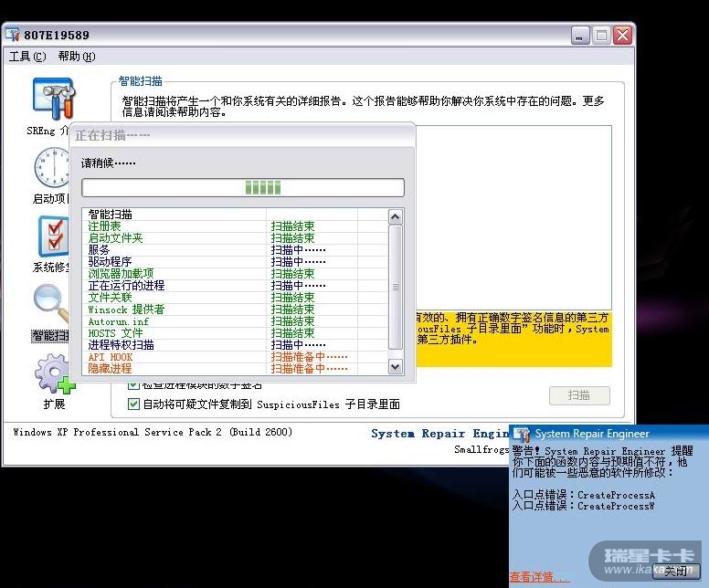Viewport: 709px width, 588px height.
Task: Minimize the 807E19589 window
Action: click(580, 35)
